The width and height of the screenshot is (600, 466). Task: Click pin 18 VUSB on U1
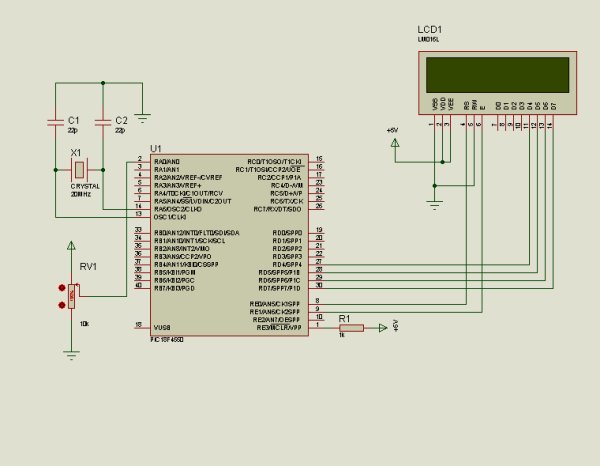point(142,327)
